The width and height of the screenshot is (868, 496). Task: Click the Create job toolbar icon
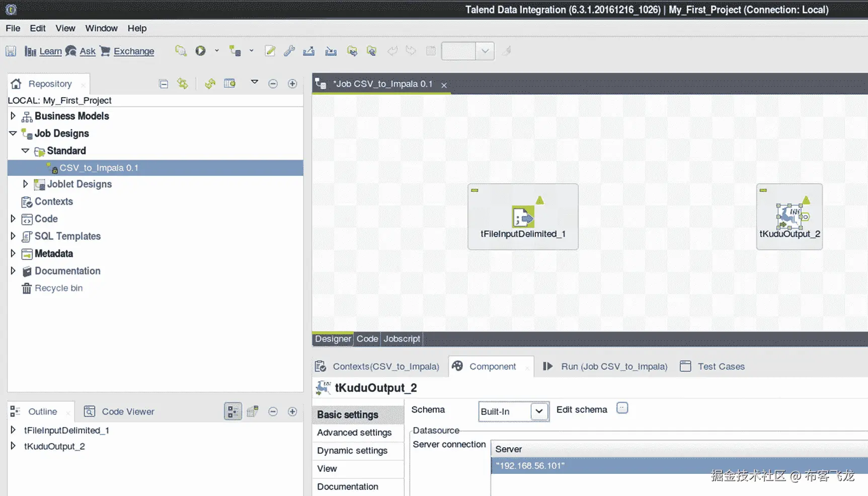pyautogui.click(x=234, y=50)
